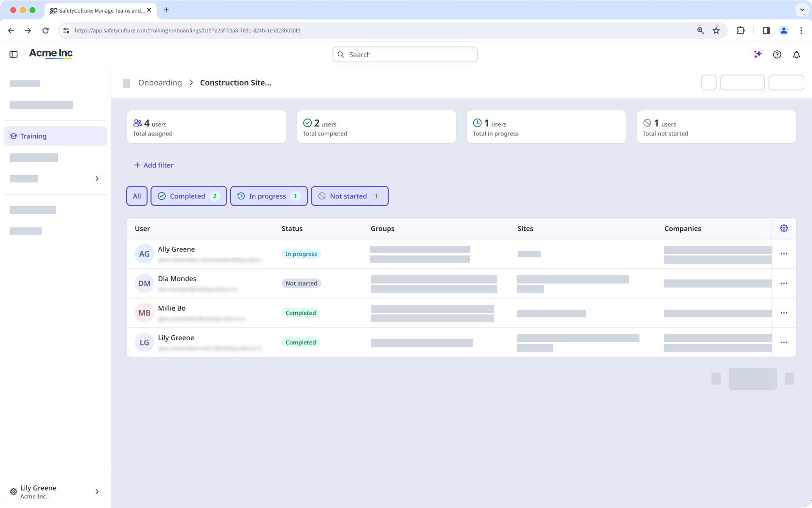
Task: Open the browser side panel icon
Action: [766, 30]
